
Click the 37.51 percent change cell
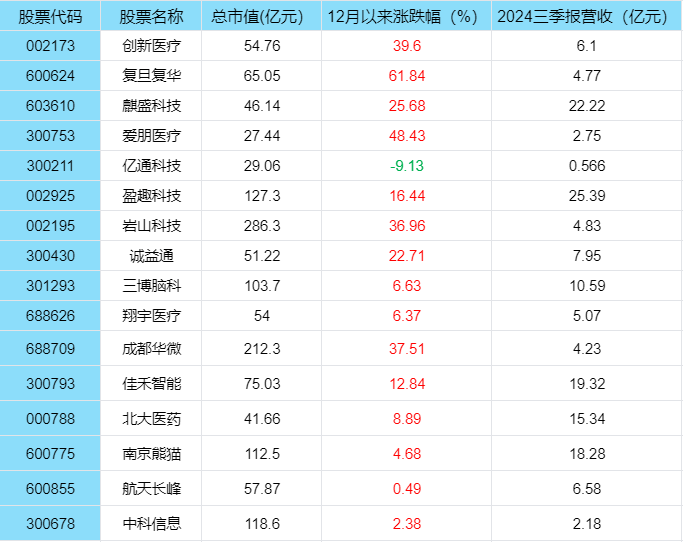406,349
